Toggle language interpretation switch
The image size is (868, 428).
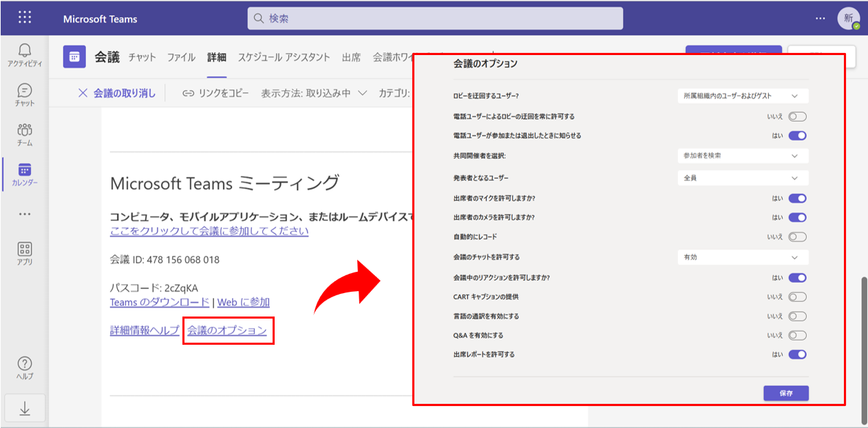click(797, 317)
